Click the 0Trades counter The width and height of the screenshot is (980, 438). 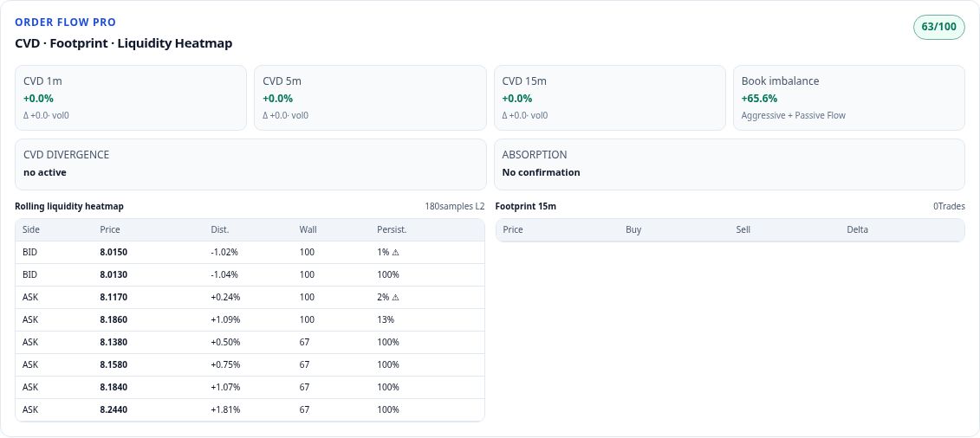pyautogui.click(x=949, y=207)
